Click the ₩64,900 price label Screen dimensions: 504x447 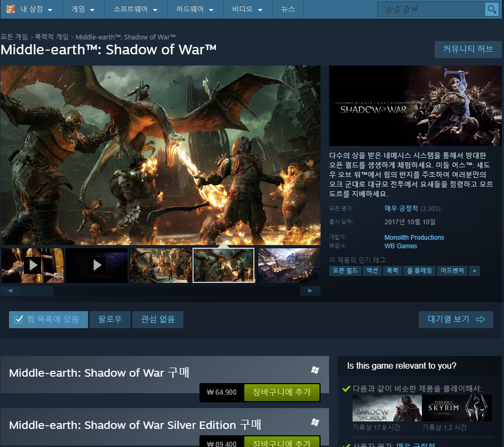pos(222,392)
